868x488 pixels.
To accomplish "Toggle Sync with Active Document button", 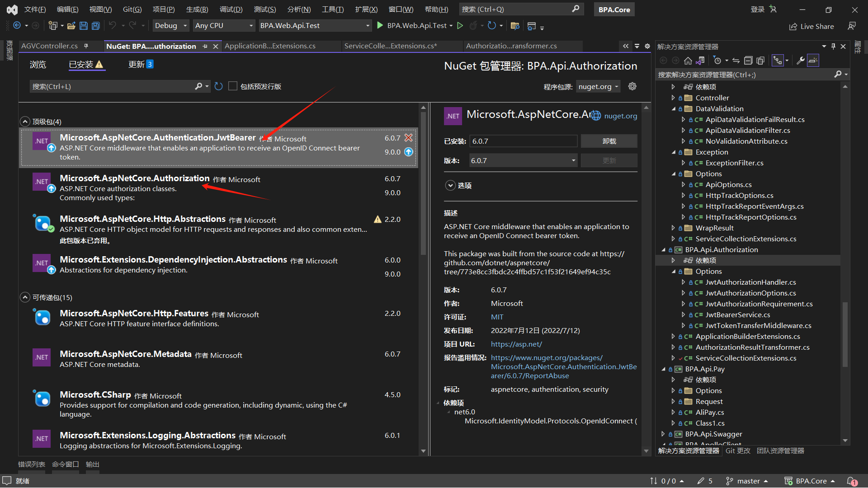I will point(736,61).
